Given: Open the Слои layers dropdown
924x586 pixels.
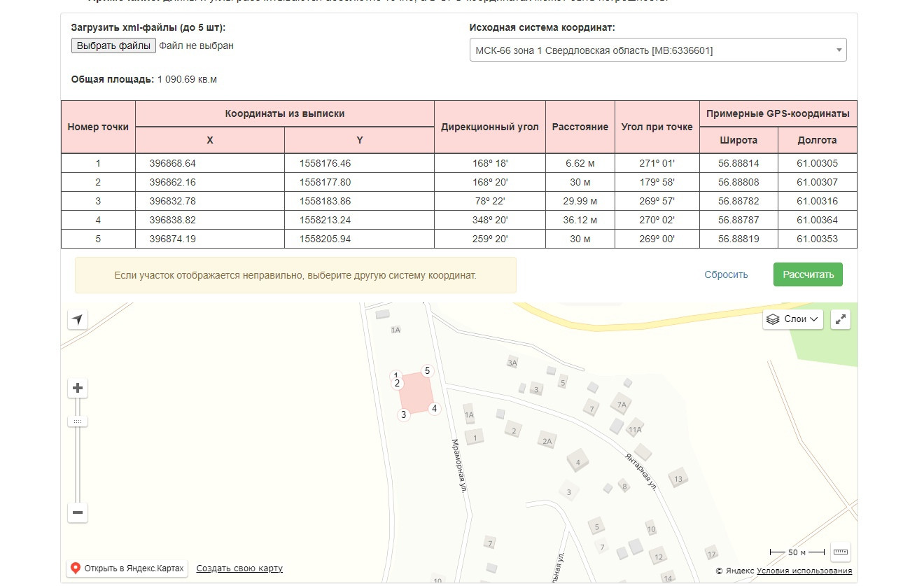Looking at the screenshot, I should pos(792,320).
